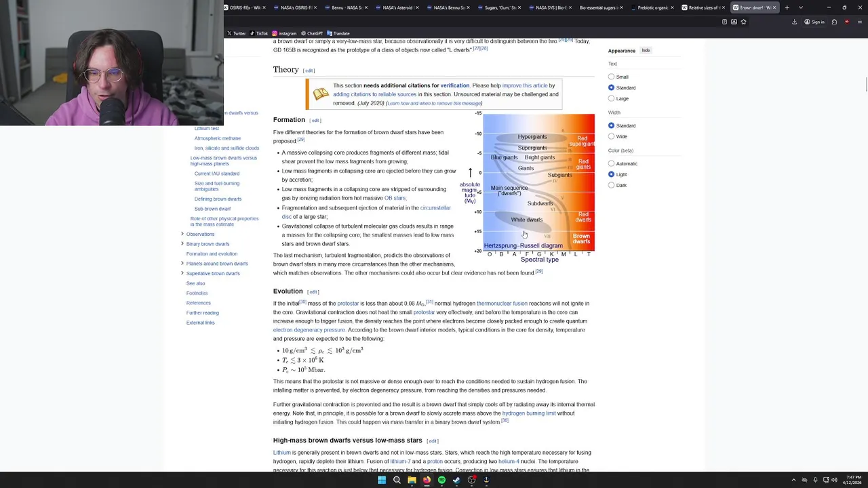Switch to the Relative sizes tab
This screenshot has height=488, width=868.
click(703, 7)
